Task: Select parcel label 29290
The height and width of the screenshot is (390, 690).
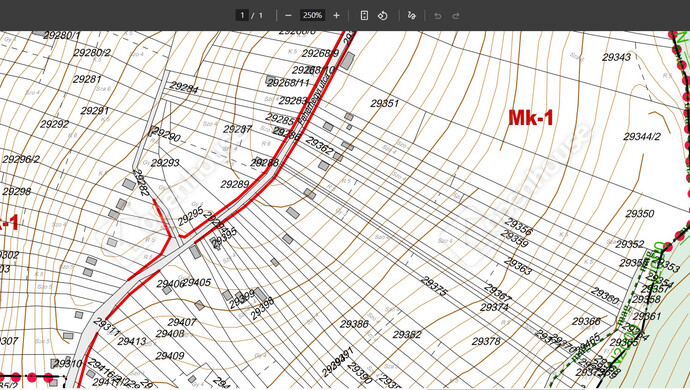Action: pos(167,135)
